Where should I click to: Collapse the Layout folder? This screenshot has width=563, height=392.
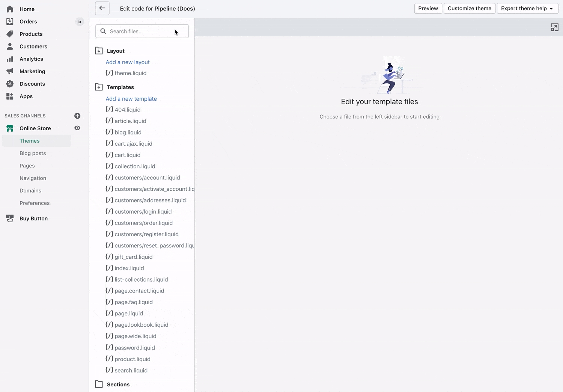click(x=99, y=51)
